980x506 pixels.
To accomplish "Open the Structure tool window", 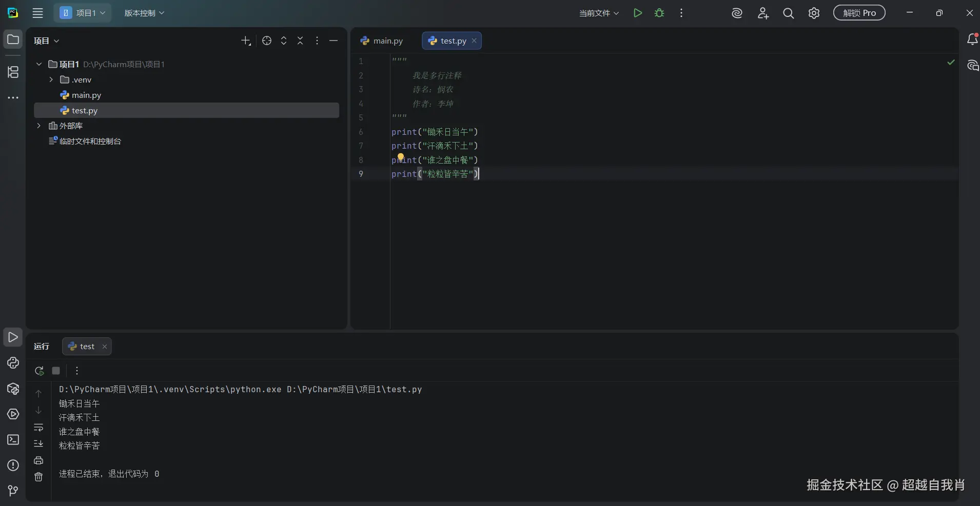I will coord(13,72).
